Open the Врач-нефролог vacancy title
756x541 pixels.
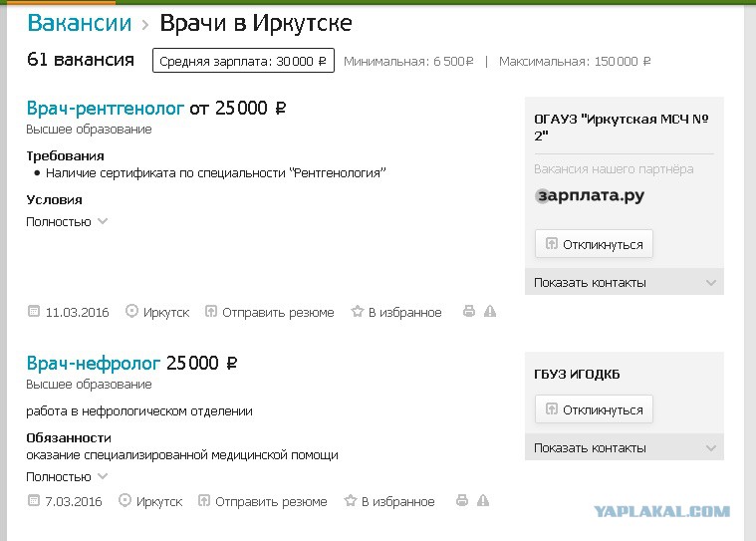(93, 363)
